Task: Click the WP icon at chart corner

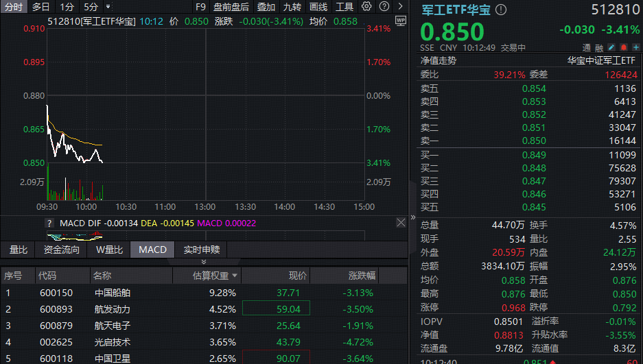Action: pos(400,20)
